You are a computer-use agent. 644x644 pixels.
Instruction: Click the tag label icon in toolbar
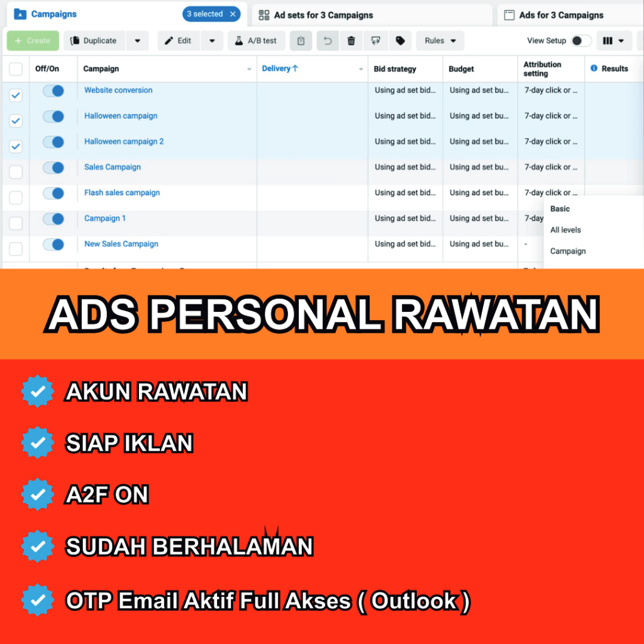pyautogui.click(x=400, y=40)
